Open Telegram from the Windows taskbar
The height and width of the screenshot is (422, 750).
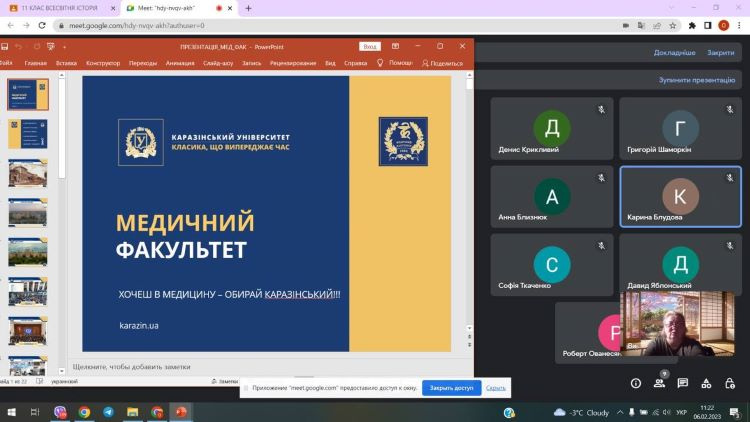[x=109, y=412]
